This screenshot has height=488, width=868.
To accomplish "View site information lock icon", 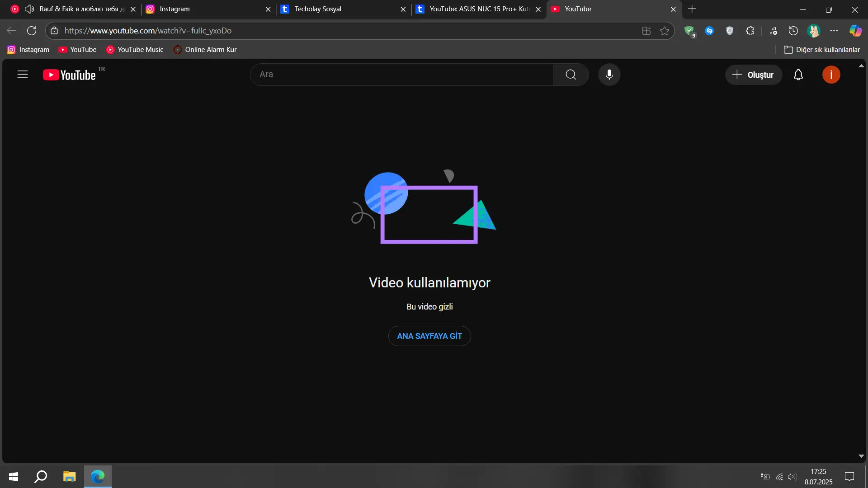I will coord(54,31).
